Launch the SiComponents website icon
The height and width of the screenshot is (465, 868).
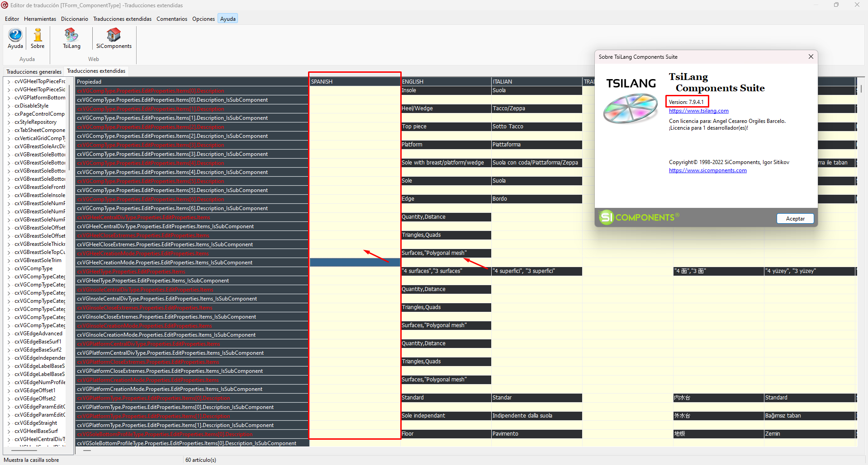point(114,38)
